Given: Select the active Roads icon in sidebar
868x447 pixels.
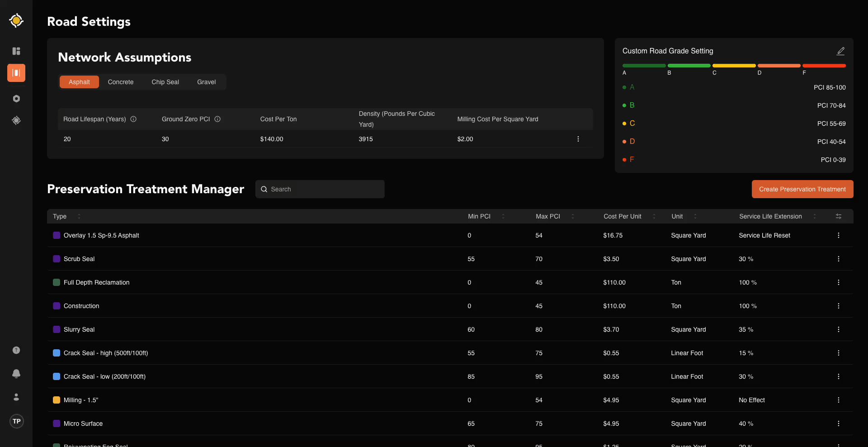Looking at the screenshot, I should [x=16, y=73].
